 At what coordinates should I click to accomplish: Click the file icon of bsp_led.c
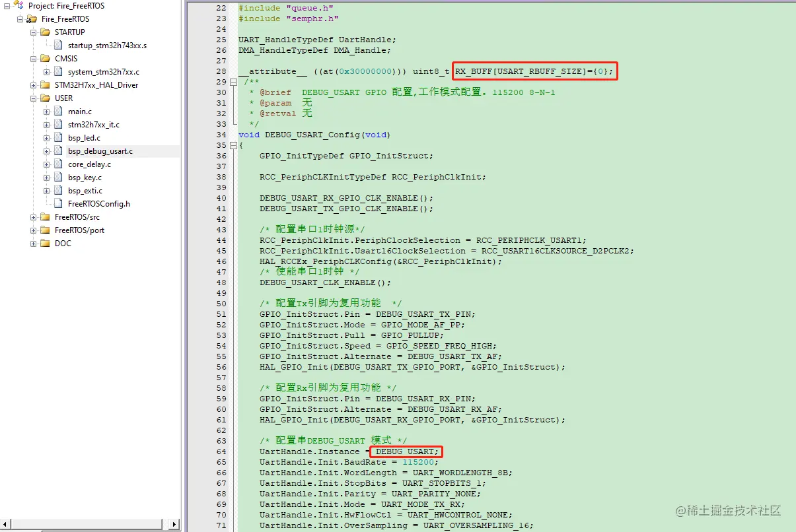(x=59, y=138)
